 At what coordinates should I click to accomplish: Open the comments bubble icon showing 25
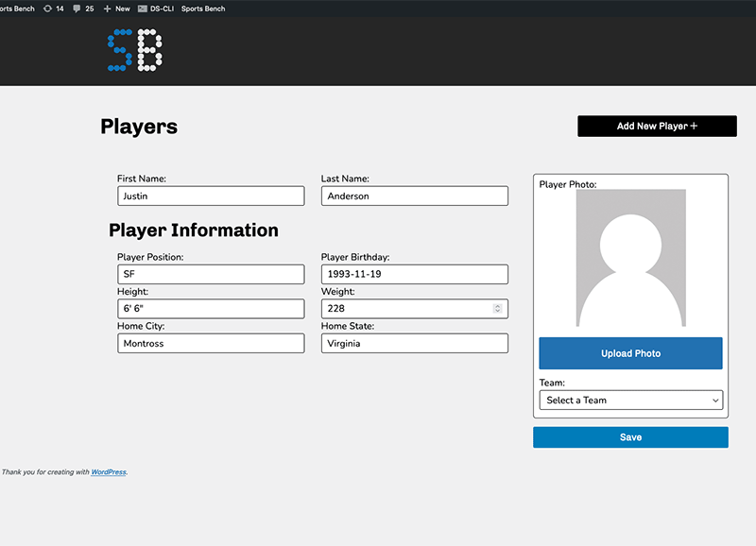(83, 9)
